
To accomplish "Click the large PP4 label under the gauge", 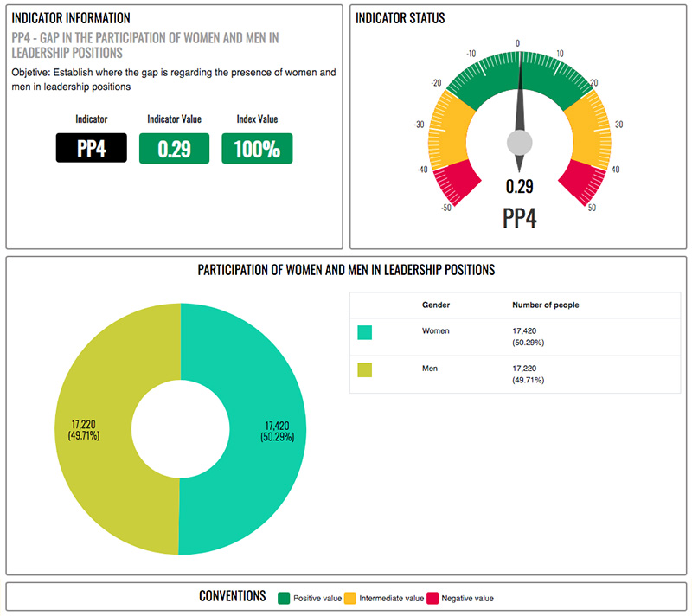I will pos(519,216).
